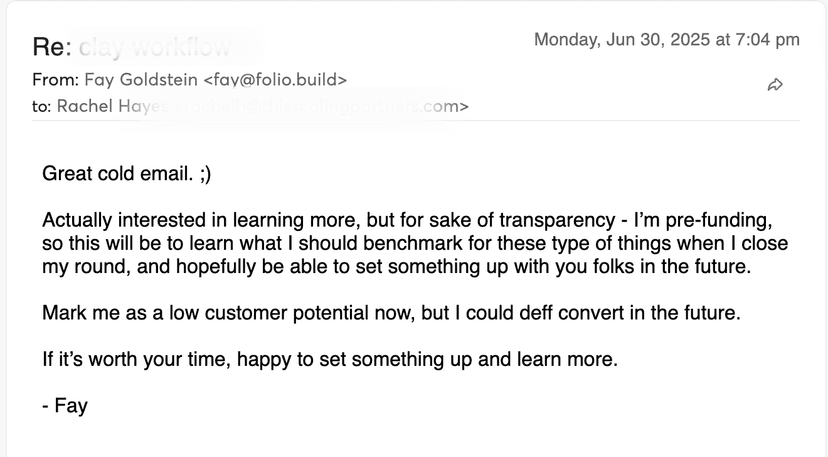Click the "Great cold email. ;)" line
828x457 pixels.
pos(127,174)
